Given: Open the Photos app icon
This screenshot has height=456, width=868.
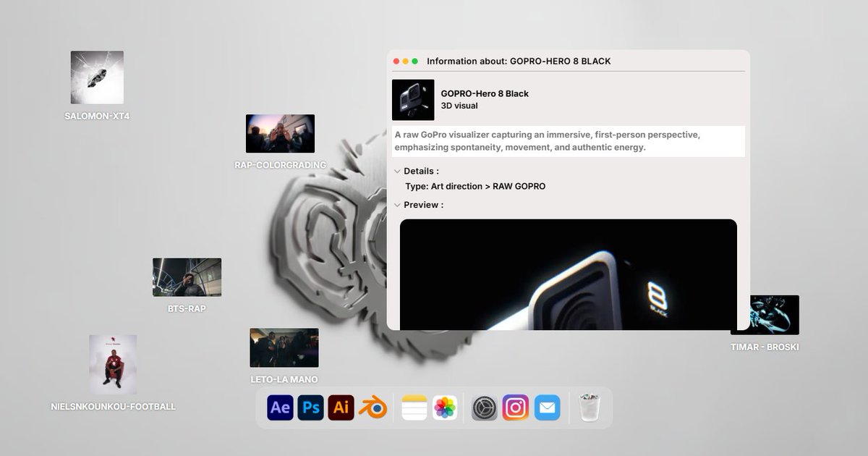Looking at the screenshot, I should (446, 408).
